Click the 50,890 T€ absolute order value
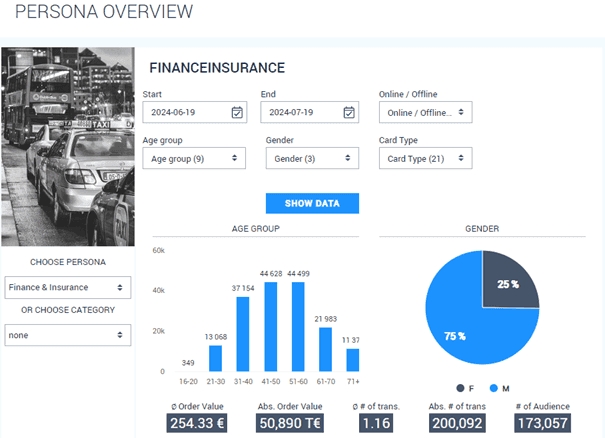 click(x=290, y=423)
